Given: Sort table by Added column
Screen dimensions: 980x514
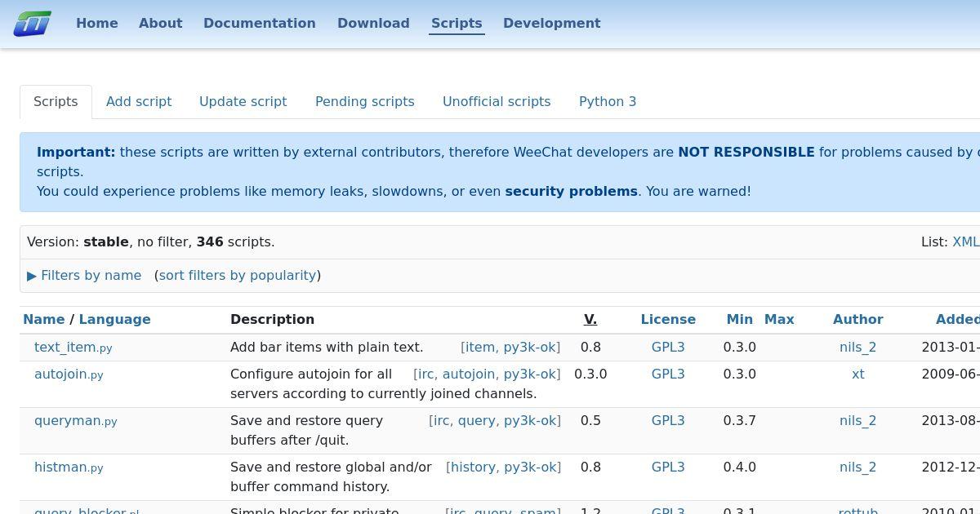Looking at the screenshot, I should click(958, 320).
